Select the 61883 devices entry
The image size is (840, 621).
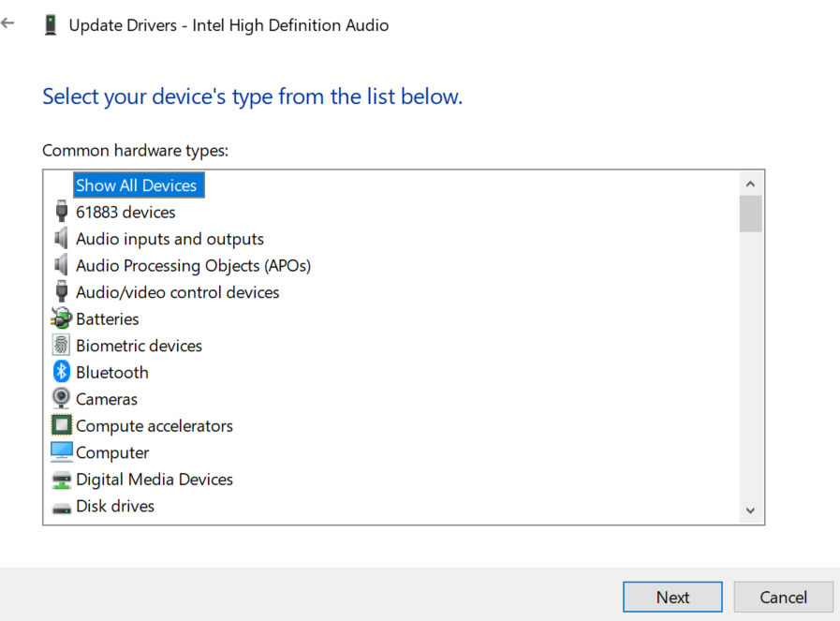[125, 213]
